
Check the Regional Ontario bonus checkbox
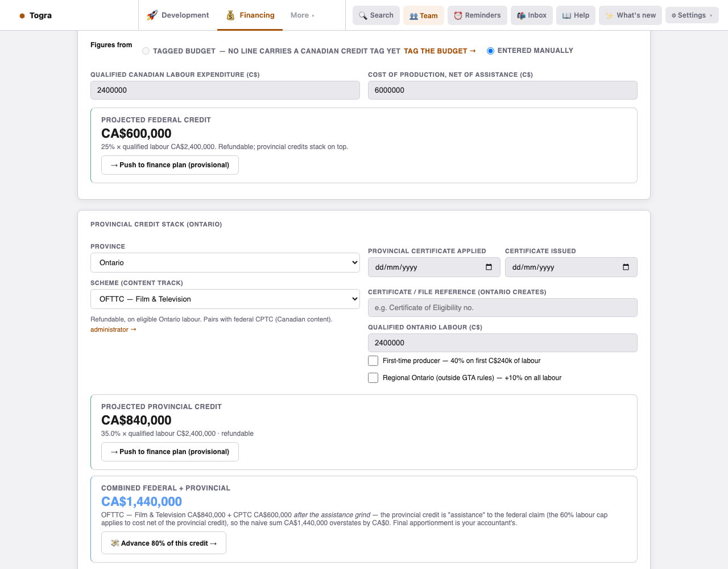(x=373, y=378)
